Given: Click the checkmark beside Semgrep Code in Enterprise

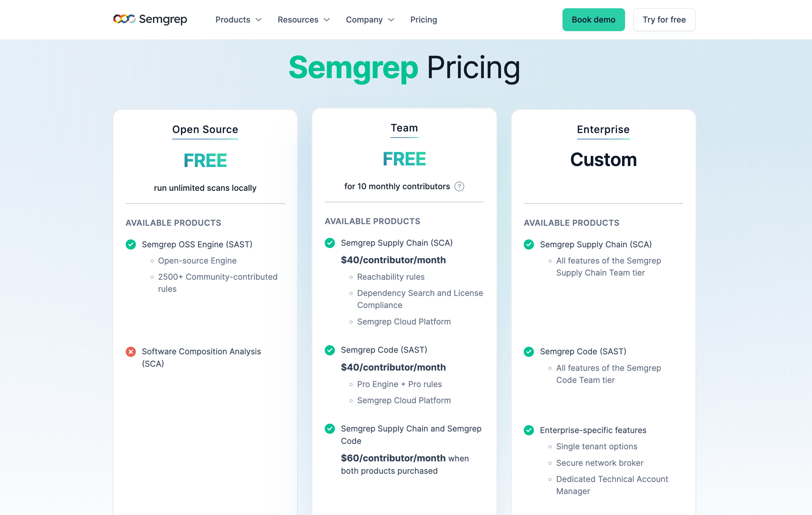Looking at the screenshot, I should (x=529, y=352).
